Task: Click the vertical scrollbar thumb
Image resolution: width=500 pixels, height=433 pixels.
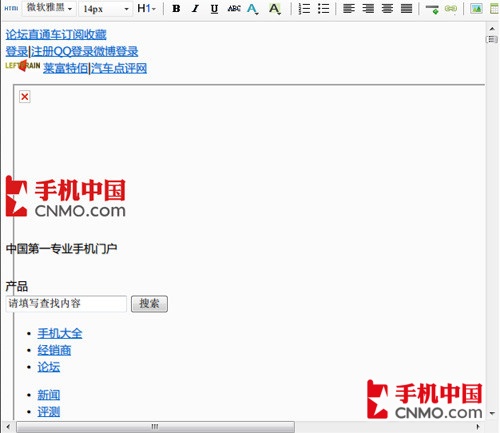Action: tap(492, 39)
